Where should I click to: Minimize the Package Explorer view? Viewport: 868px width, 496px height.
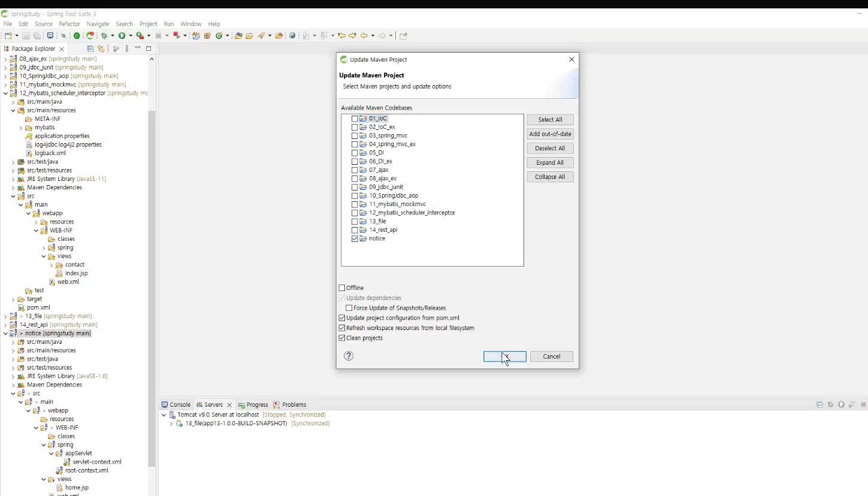[138, 48]
